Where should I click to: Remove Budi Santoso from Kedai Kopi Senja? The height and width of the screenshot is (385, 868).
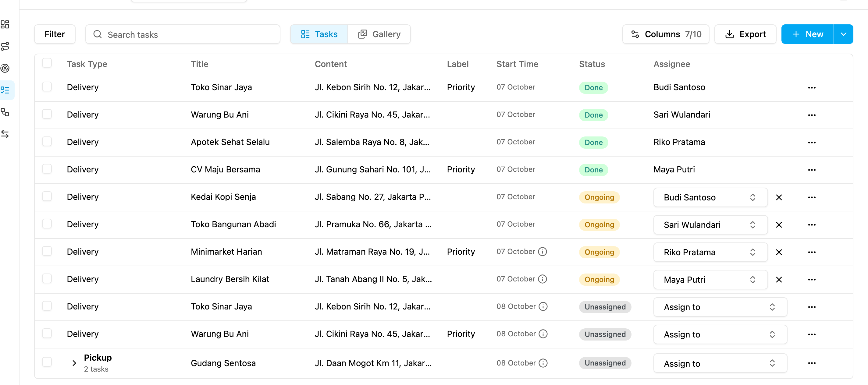[x=779, y=197]
